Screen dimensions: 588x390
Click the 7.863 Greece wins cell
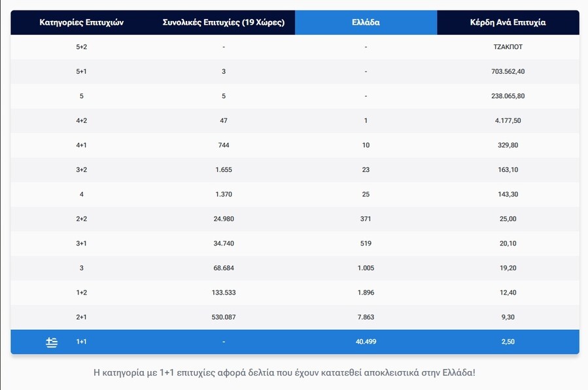tap(366, 317)
